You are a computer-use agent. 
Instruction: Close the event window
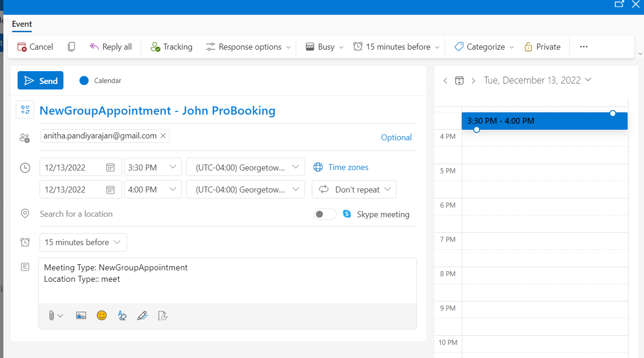click(636, 5)
